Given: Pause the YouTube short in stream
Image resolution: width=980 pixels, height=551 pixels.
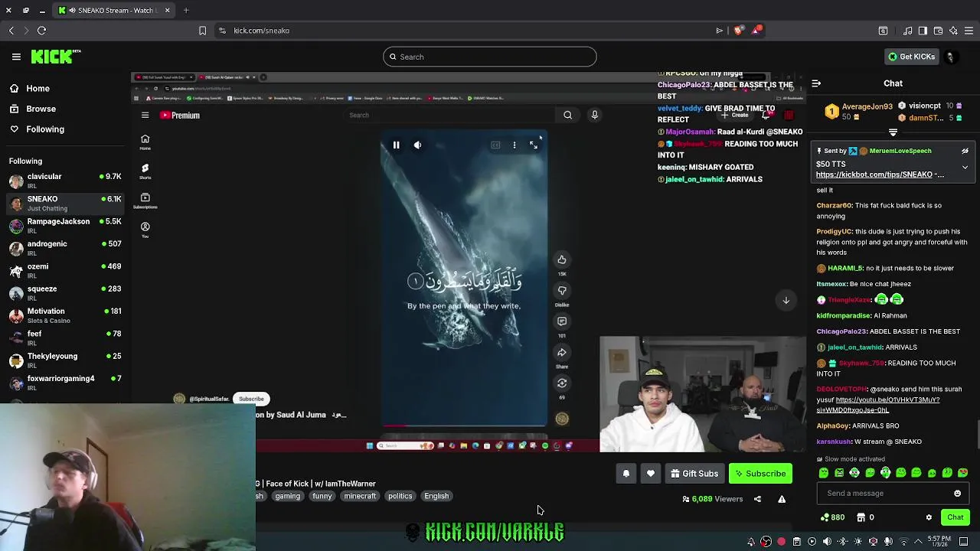Looking at the screenshot, I should tap(396, 145).
